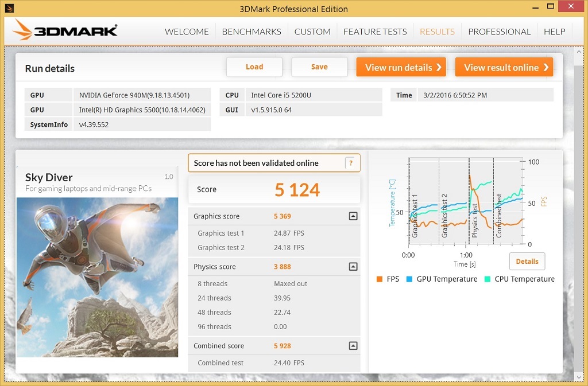The width and height of the screenshot is (588, 386).
Task: Collapse the Combined score section
Action: point(353,346)
